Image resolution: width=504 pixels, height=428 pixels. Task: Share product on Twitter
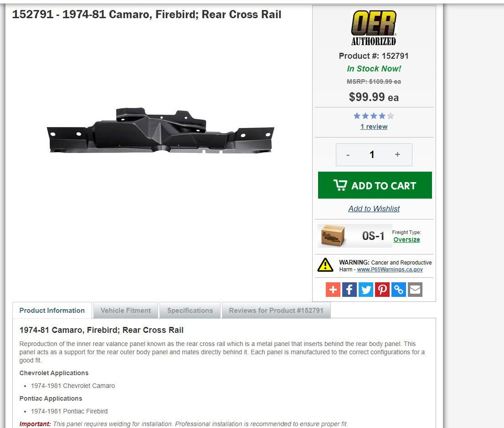(x=365, y=290)
